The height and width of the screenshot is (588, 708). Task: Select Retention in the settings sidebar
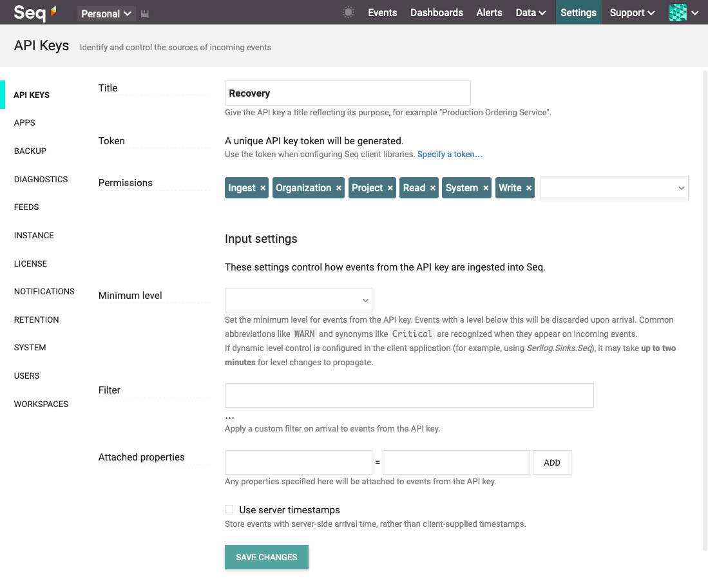[37, 320]
